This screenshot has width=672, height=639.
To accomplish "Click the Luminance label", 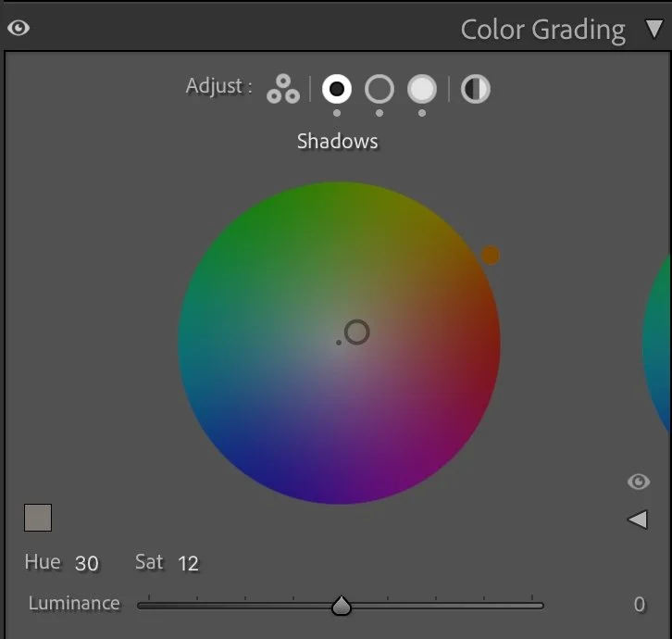I will coord(74,604).
